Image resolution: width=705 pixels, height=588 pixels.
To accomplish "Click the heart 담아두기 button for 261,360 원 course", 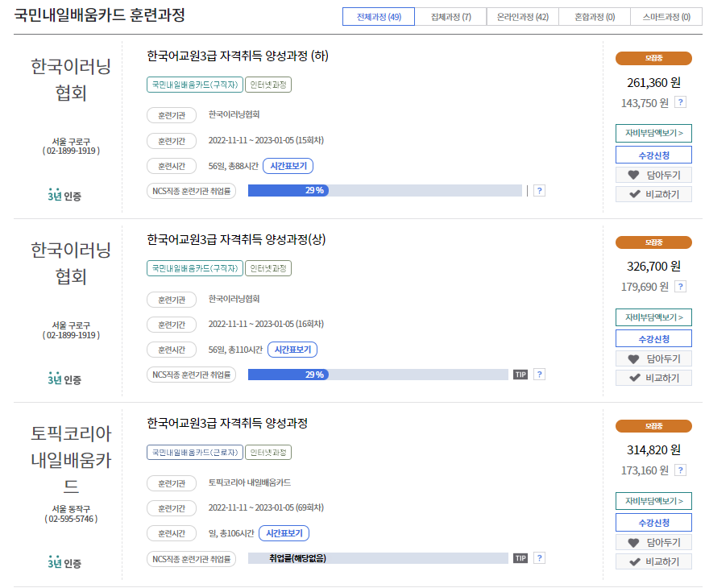I will tap(653, 175).
